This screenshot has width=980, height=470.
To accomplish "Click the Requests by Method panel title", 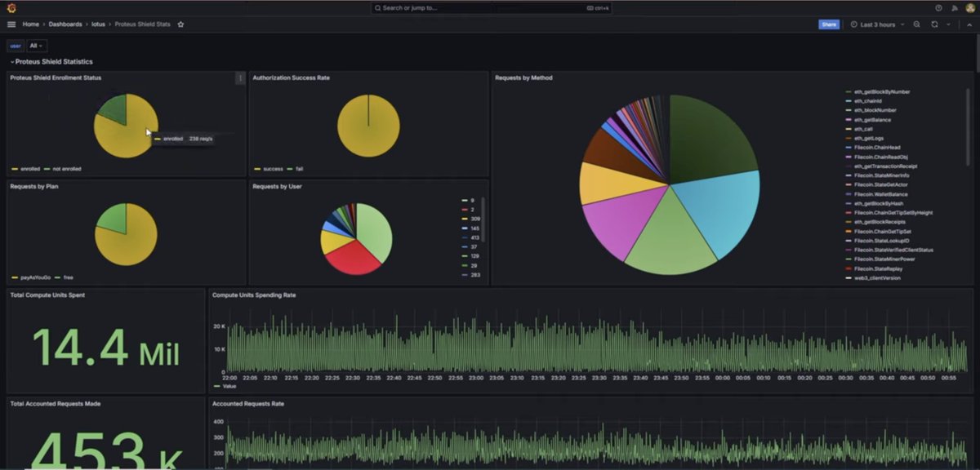I will click(x=523, y=78).
